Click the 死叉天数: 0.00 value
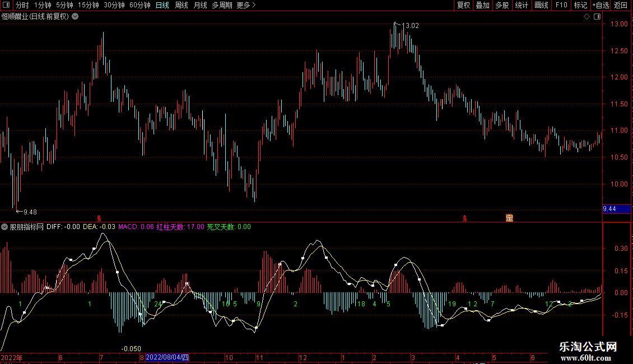 [229, 227]
